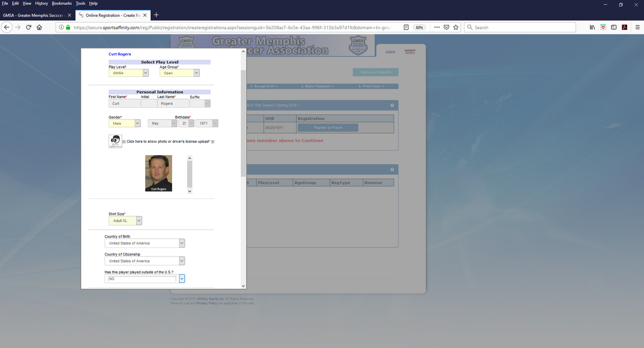This screenshot has height=348, width=644.
Task: Go to the browser home page icon
Action: pos(39,27)
